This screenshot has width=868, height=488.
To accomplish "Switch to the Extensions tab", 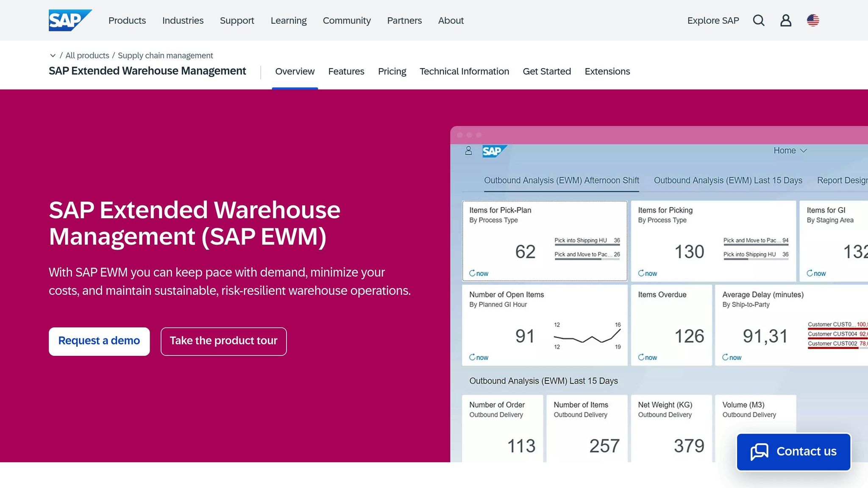I will (x=607, y=71).
